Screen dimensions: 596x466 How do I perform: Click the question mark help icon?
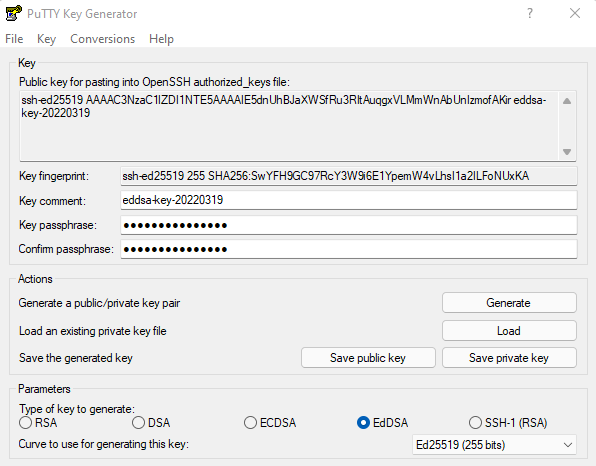530,14
